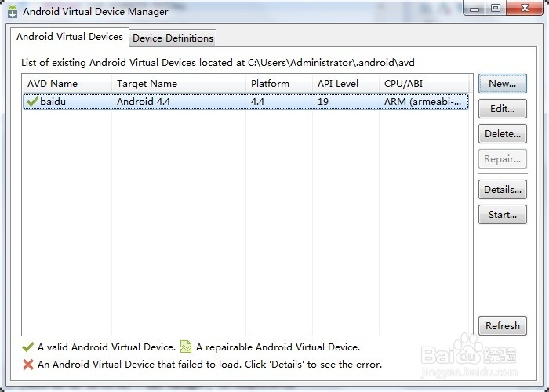The image size is (549, 392).
Task: Sort by Target Name column header
Action: click(x=179, y=84)
